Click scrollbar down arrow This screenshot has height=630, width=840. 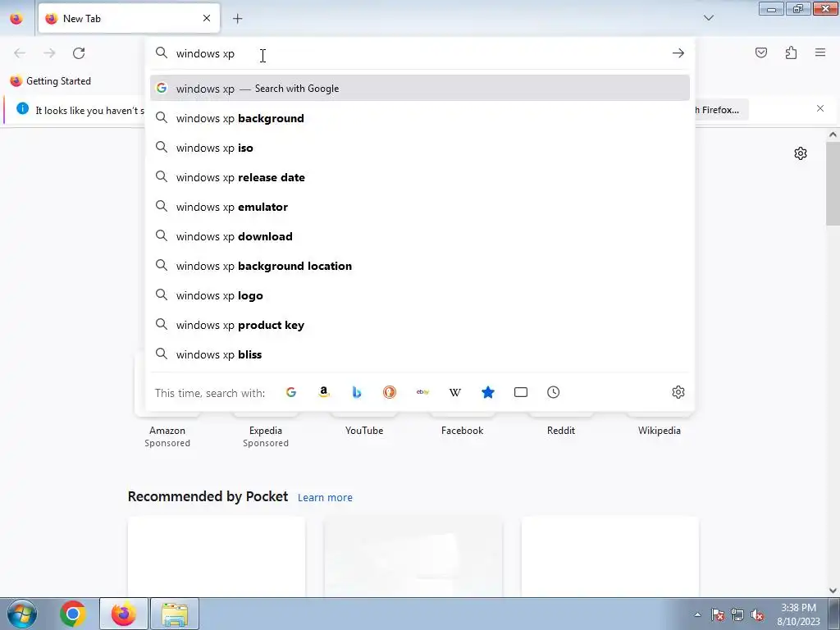[833, 591]
